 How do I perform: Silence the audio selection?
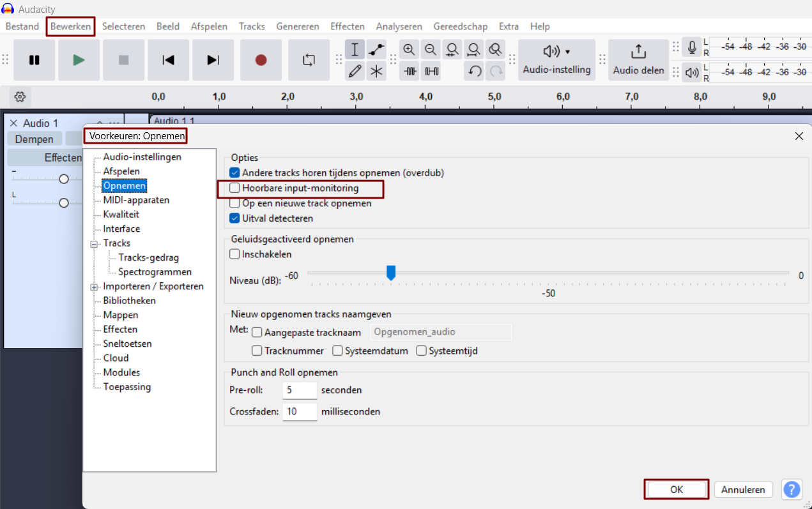pos(431,71)
